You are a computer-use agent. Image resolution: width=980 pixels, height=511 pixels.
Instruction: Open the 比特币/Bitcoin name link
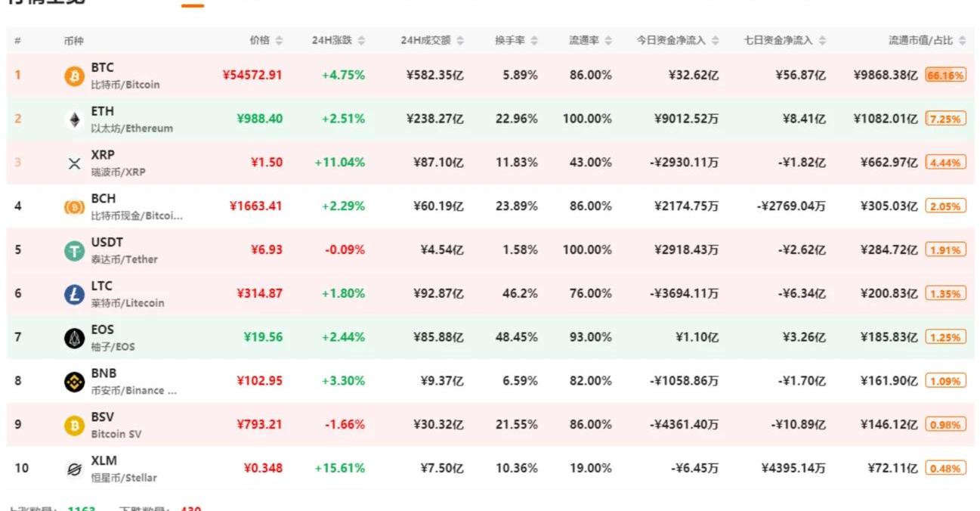(125, 85)
